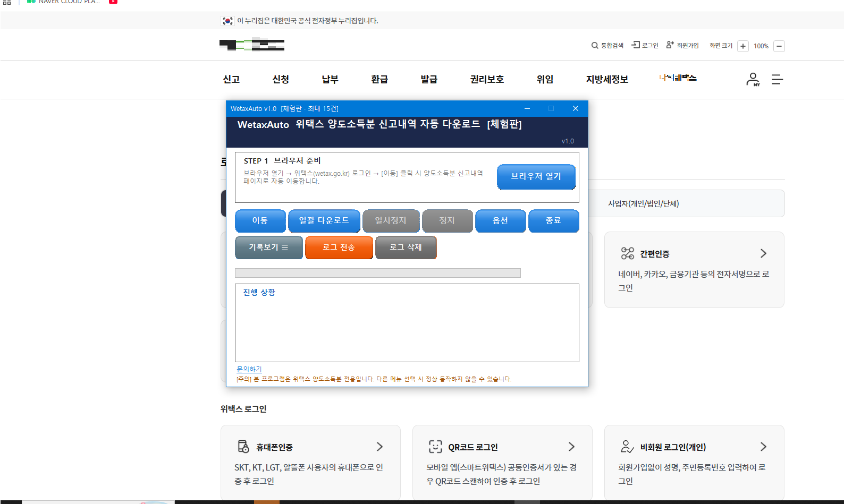Click the 통합검색 magnifier icon
The height and width of the screenshot is (504, 844).
[x=595, y=46]
